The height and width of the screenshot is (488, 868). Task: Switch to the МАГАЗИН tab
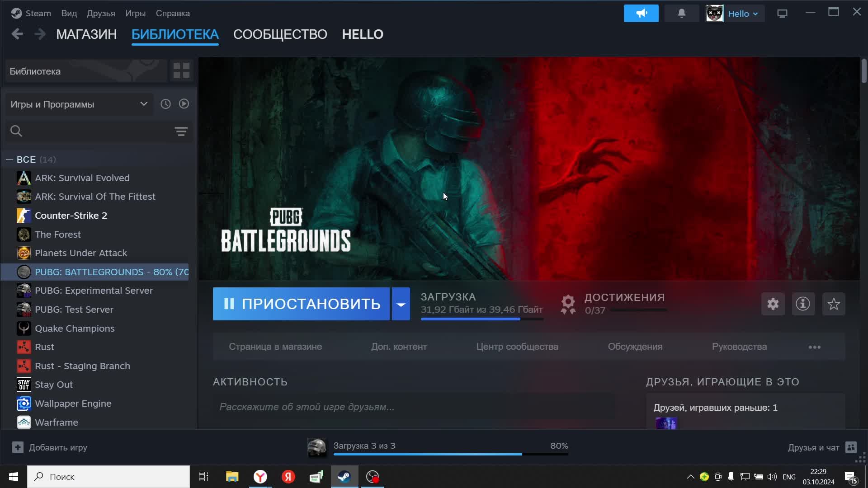pyautogui.click(x=86, y=34)
